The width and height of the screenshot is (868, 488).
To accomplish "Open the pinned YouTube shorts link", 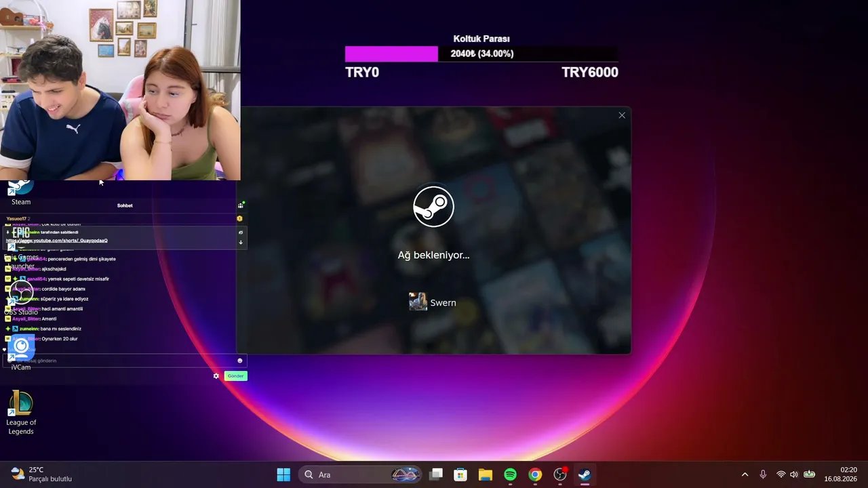I will click(x=57, y=241).
